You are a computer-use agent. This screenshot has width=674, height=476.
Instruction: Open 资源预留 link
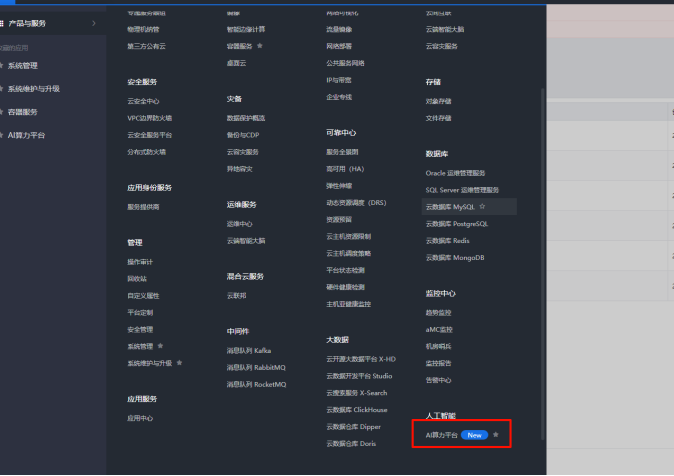tap(339, 219)
